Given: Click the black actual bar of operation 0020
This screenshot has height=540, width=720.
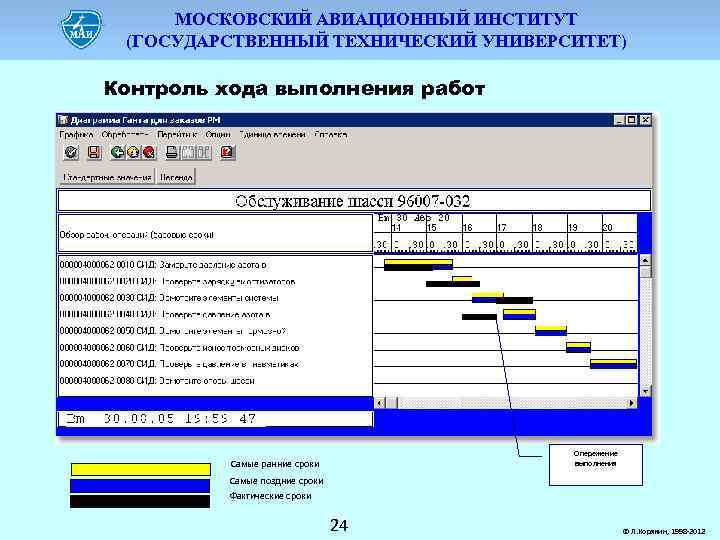Looking at the screenshot, I should tap(453, 284).
